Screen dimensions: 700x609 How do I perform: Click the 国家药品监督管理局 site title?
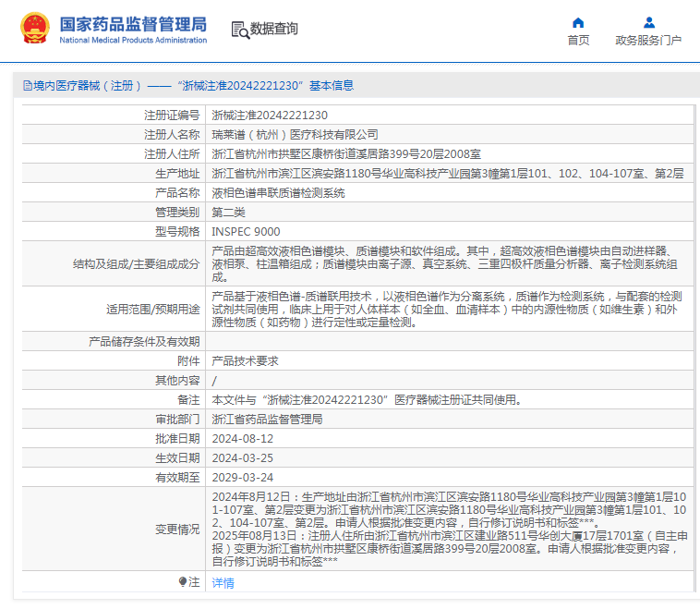click(133, 24)
